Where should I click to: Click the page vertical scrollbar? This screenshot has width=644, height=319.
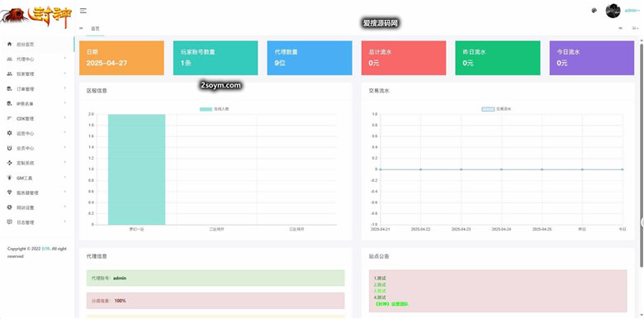pos(642,155)
